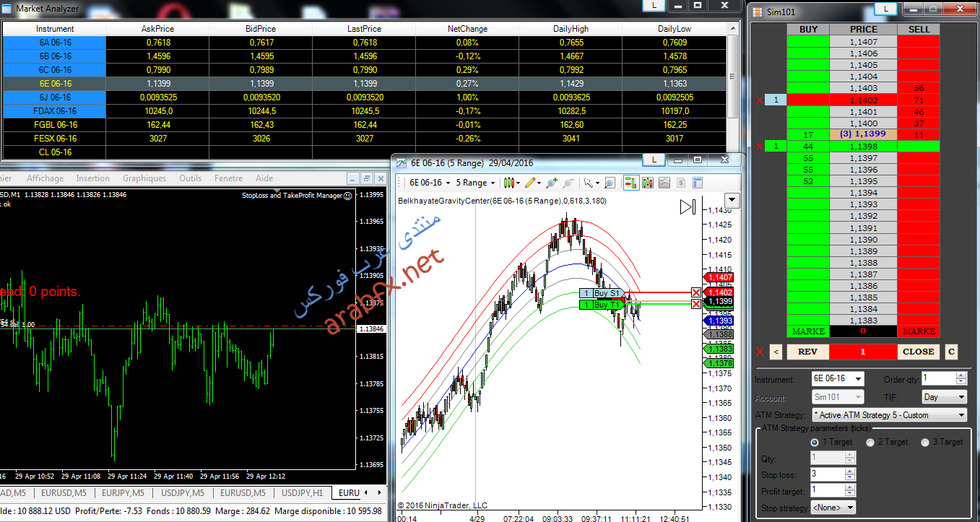Open the Affichage menu
The height and width of the screenshot is (522, 980).
(x=45, y=178)
